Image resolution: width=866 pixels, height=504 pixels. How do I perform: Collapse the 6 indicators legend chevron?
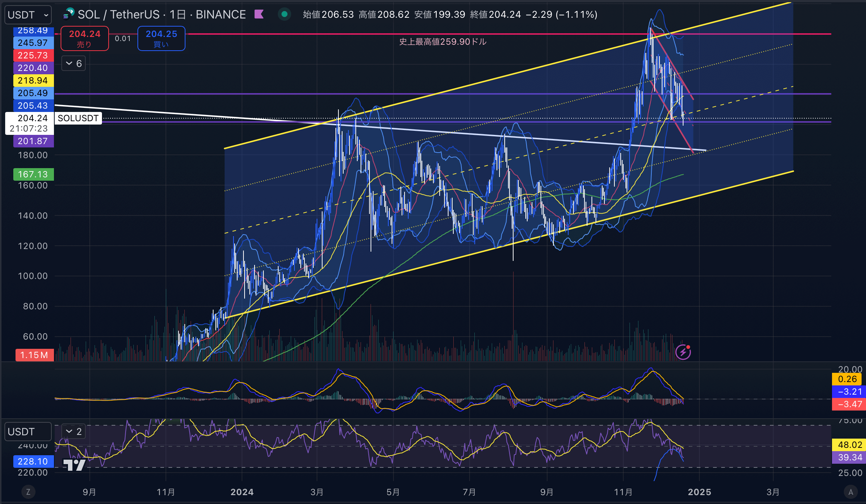[x=74, y=64]
